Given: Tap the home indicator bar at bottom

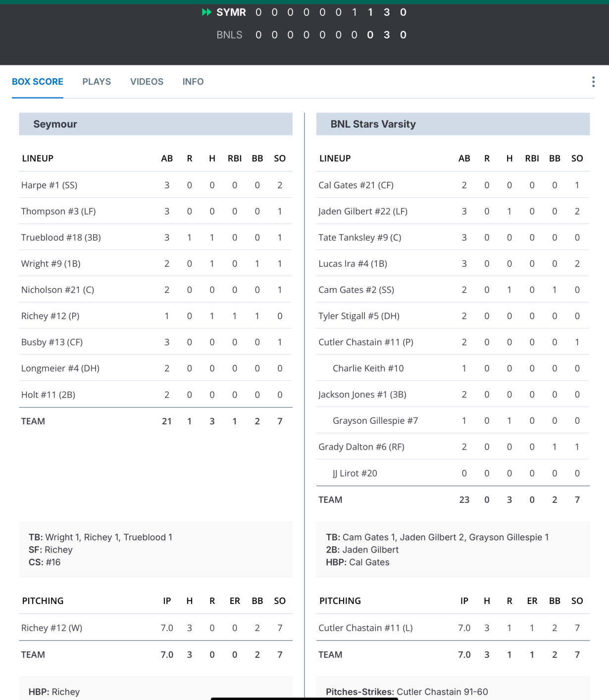Looking at the screenshot, I should coord(304,698).
